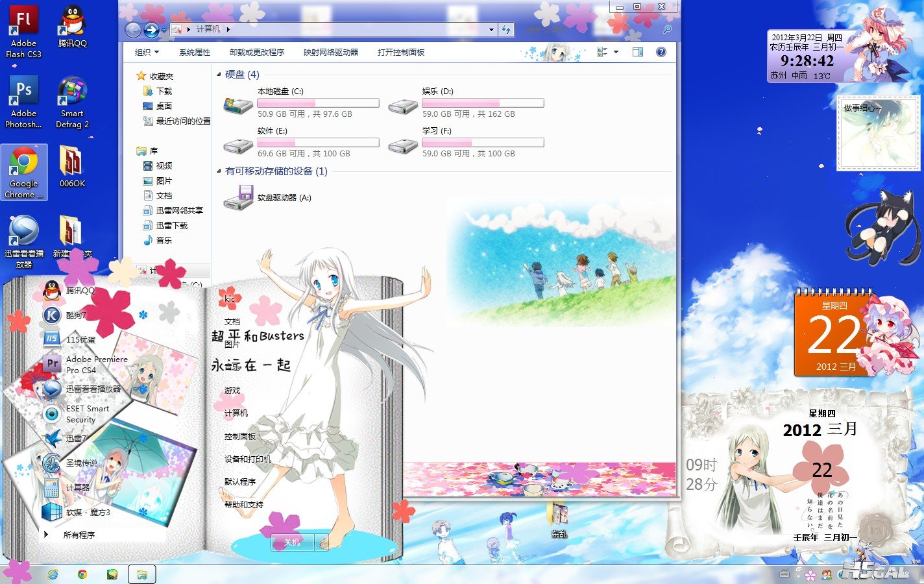
Task: Click the C: drive usage bar
Action: [318, 103]
